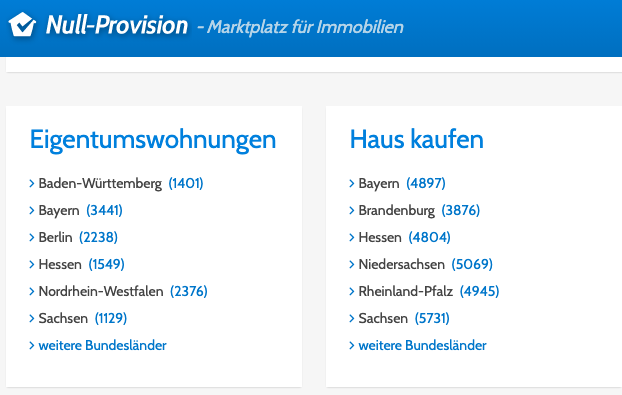The height and width of the screenshot is (395, 622).
Task: Open Baden-Württemberg apartments (1401)
Action: pos(121,184)
